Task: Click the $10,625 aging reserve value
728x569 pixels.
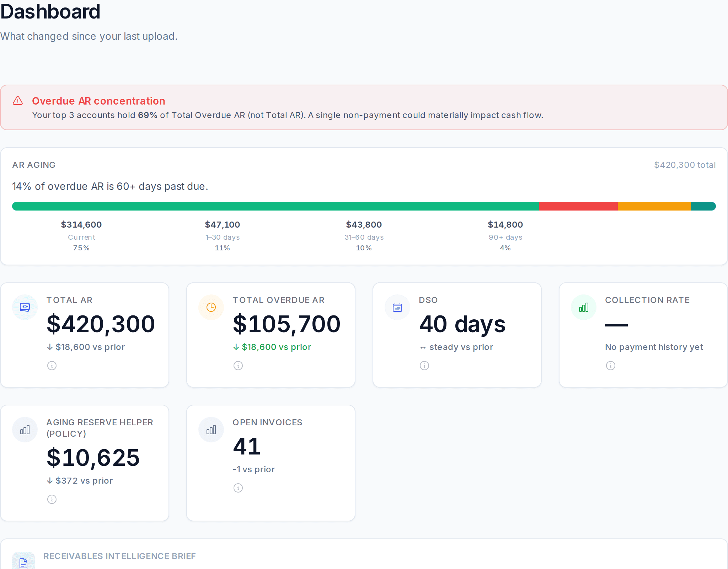Action: (x=93, y=458)
